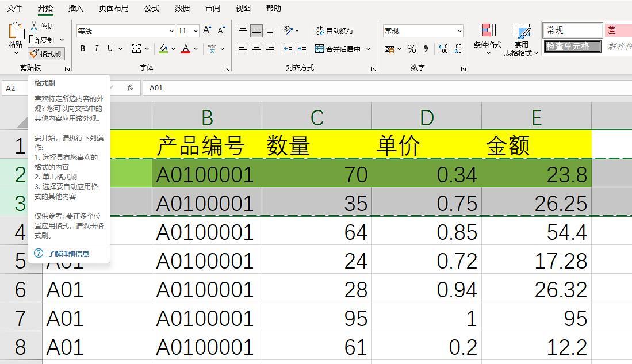Click the Name Box showing A2

[x=14, y=88]
